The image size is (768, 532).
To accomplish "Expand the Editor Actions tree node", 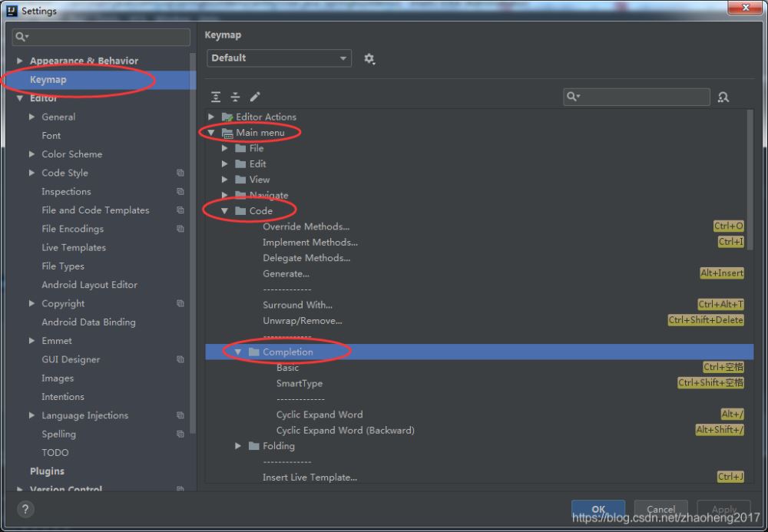I will tap(211, 117).
